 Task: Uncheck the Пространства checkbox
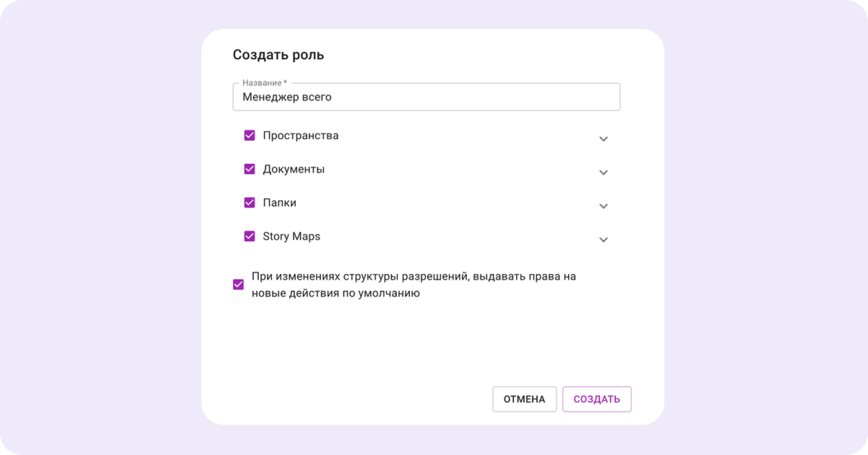point(249,135)
